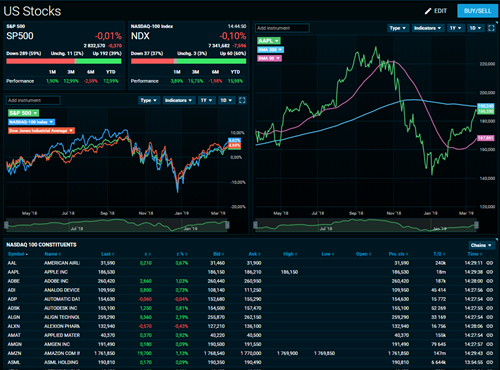Select the AMAZON COM row name
This screenshot has width=500, height=370.
pos(62,353)
